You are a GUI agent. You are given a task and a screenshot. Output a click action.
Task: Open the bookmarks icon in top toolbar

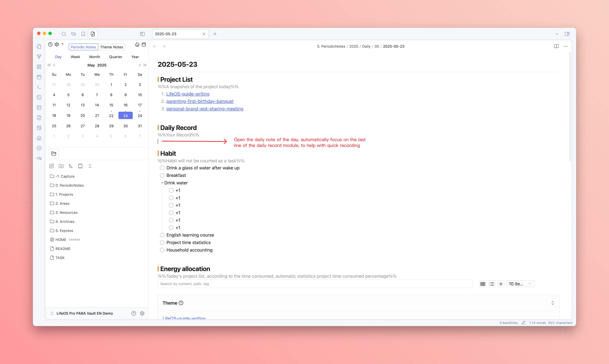83,34
